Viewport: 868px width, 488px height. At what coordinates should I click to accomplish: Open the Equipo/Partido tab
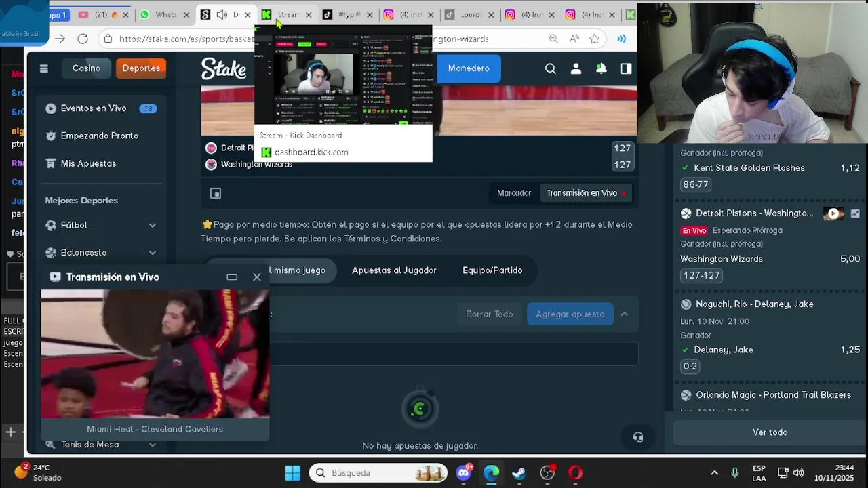pos(492,270)
